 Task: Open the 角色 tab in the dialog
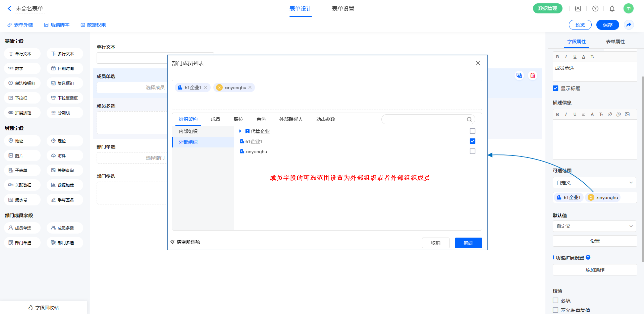261,119
